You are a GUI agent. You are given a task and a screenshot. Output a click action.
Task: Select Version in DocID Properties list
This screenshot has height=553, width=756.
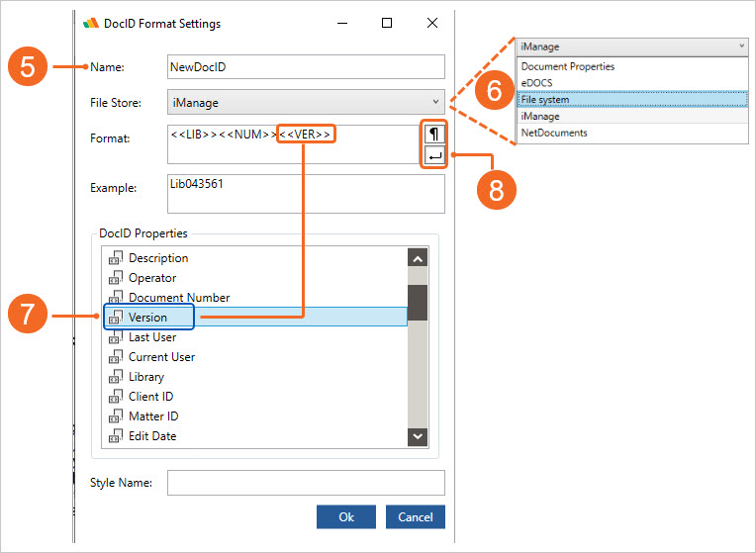tap(254, 317)
